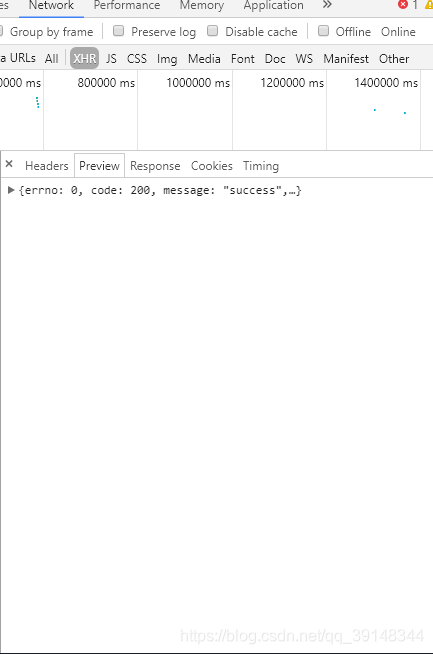Click the red error count icon
Image resolution: width=433 pixels, height=654 pixels.
tap(403, 5)
